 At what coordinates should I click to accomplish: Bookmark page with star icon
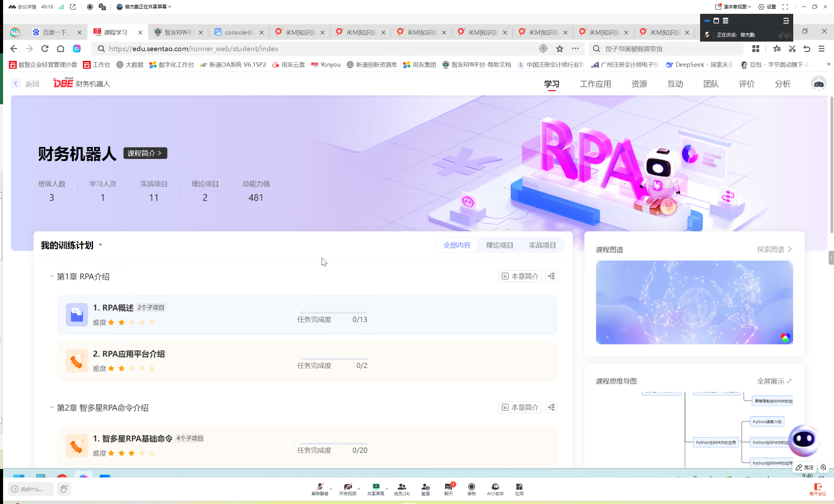click(560, 49)
